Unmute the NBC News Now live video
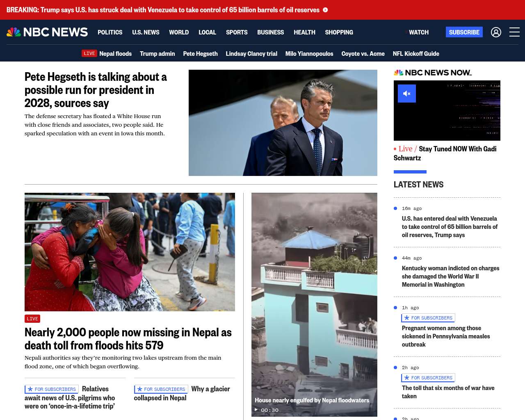This screenshot has width=525, height=420. pos(407,94)
